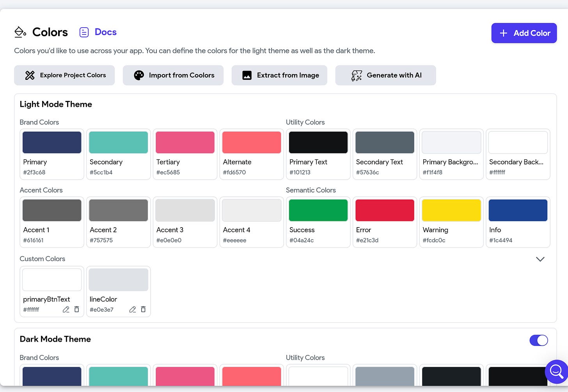Click the Accent Colors label
Screen dimensions: 568x392
coord(41,190)
